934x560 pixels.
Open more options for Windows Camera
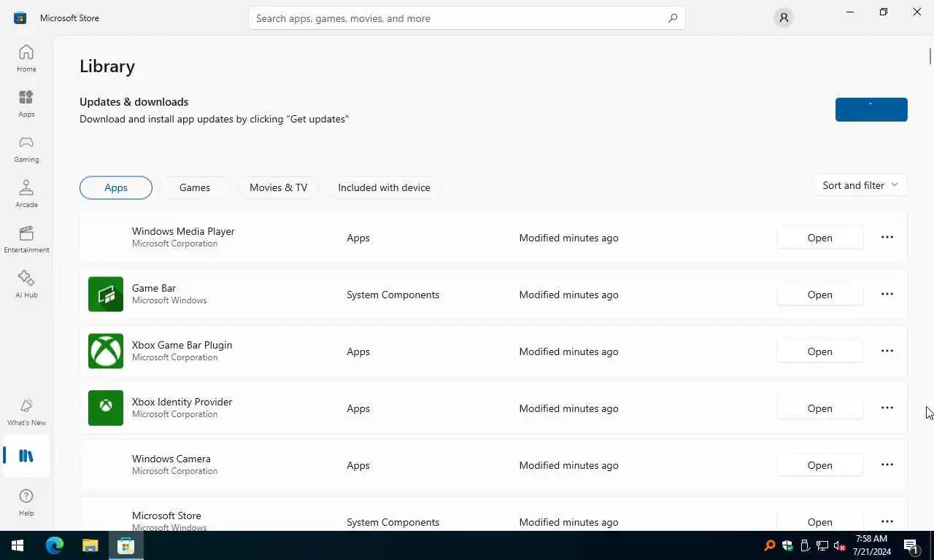point(887,464)
